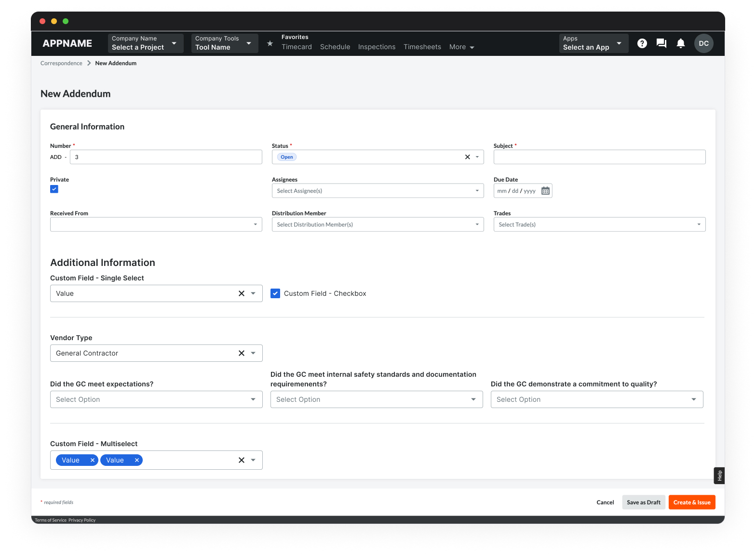Click into the Subject input field
This screenshot has width=756, height=555.
click(599, 157)
